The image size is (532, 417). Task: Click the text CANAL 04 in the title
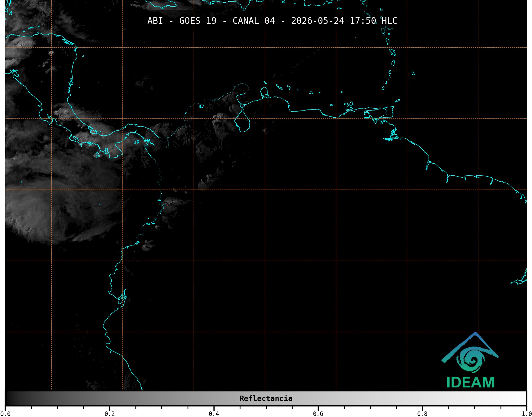254,21
